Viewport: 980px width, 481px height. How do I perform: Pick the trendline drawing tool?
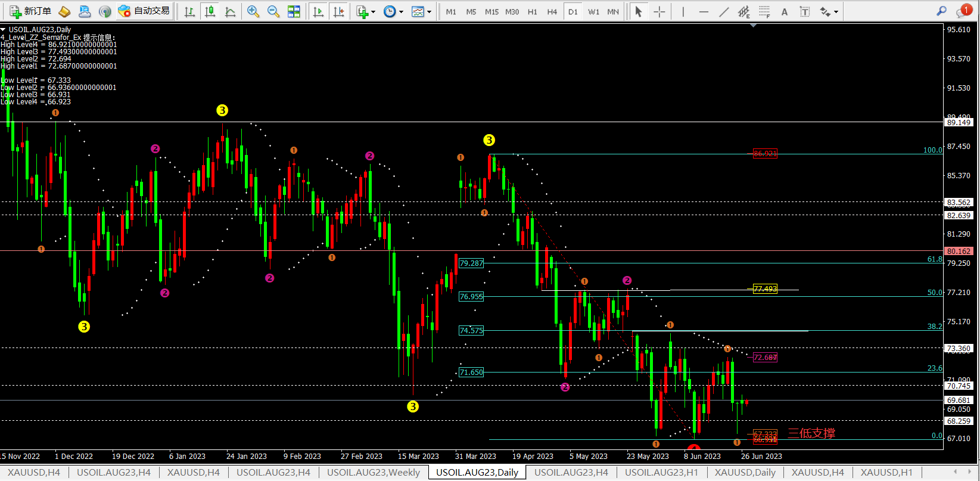click(724, 11)
